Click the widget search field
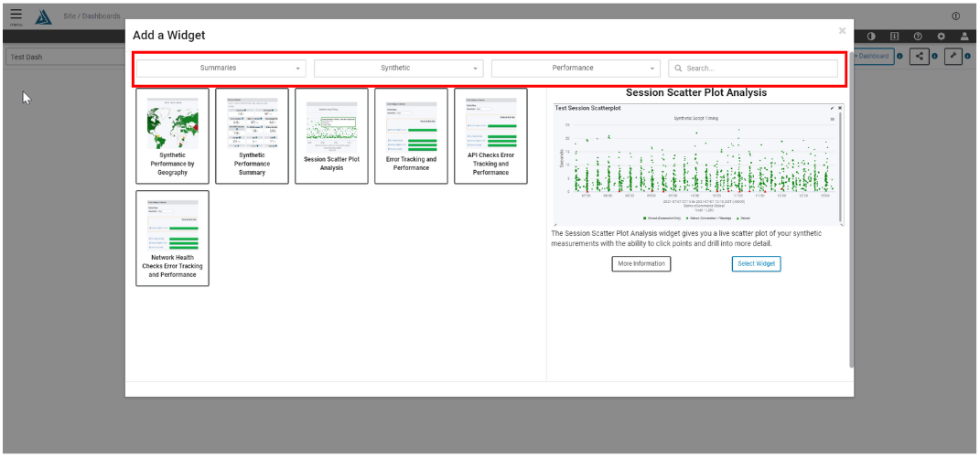Viewport: 980px width, 458px height. (753, 69)
